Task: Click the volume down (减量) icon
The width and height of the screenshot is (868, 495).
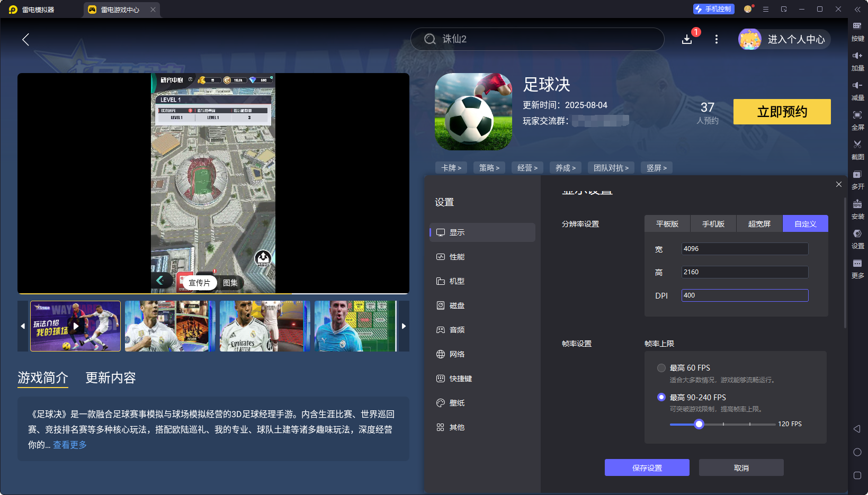Action: tap(857, 85)
